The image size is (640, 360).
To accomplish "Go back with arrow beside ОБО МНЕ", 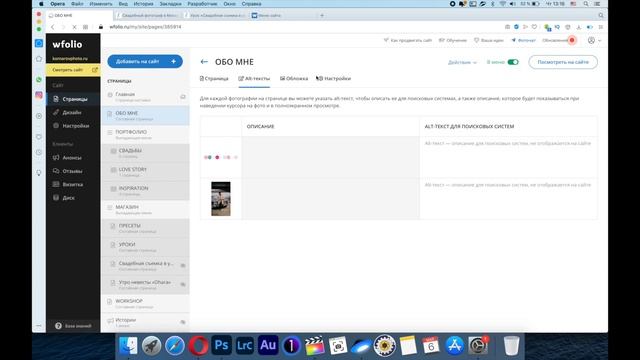I will [x=204, y=62].
